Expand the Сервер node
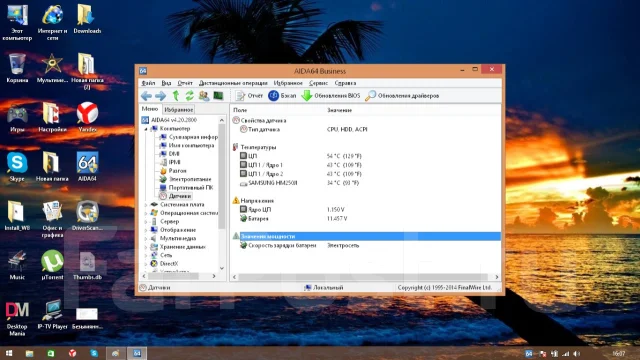This screenshot has height=360, width=640. coord(146,221)
